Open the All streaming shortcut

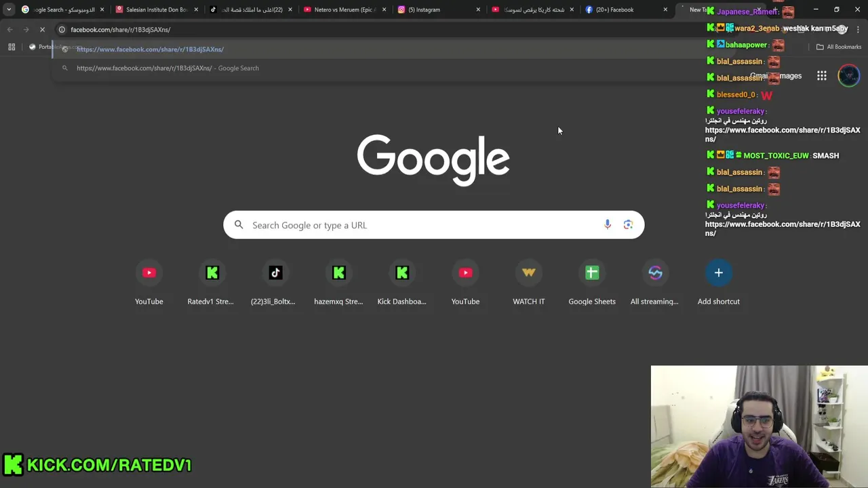(655, 283)
